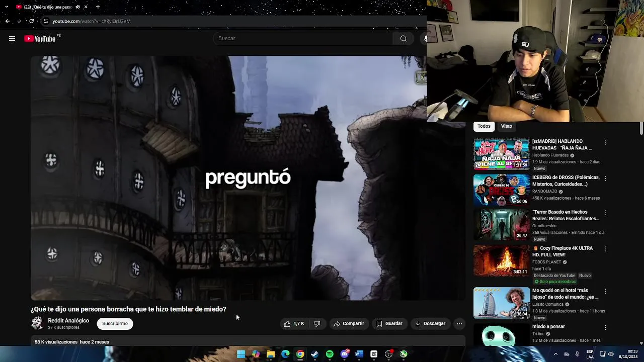644x362 pixels.
Task: Open Hablando Huevadas video thumbnail
Action: [501, 154]
